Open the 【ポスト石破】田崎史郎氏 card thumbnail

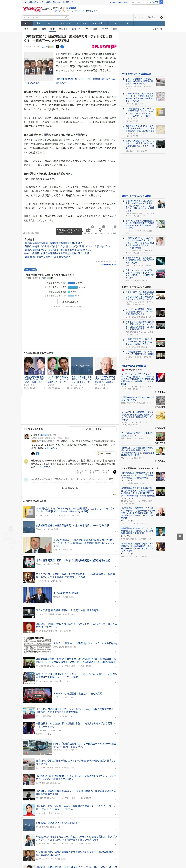106,366
